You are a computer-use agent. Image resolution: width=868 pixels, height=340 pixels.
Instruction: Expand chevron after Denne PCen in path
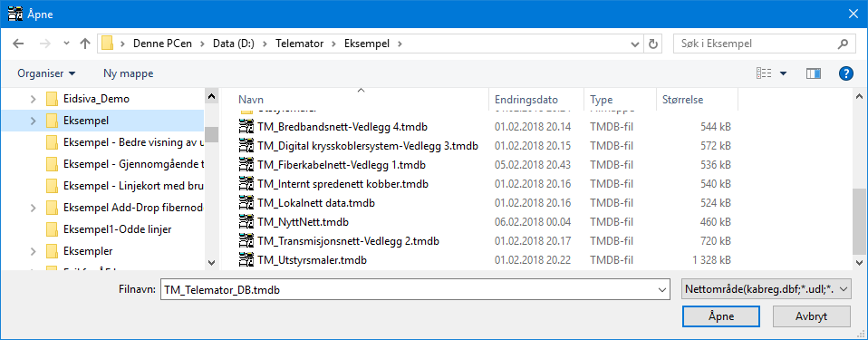click(x=203, y=44)
